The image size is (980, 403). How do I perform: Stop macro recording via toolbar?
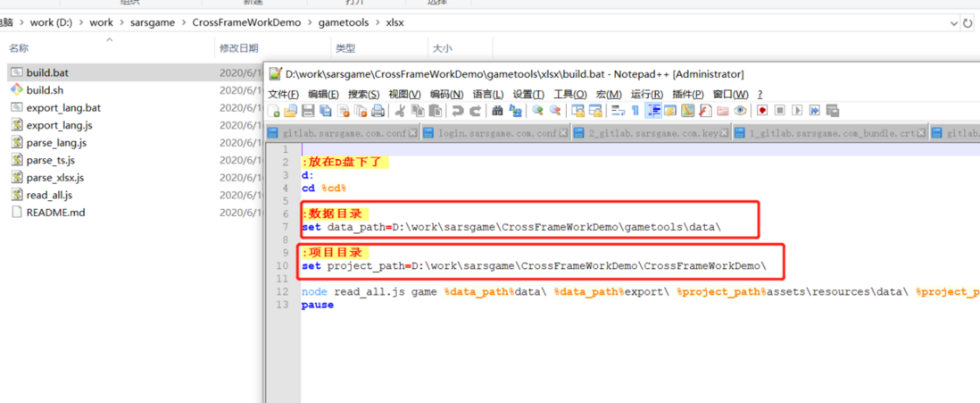click(x=780, y=111)
